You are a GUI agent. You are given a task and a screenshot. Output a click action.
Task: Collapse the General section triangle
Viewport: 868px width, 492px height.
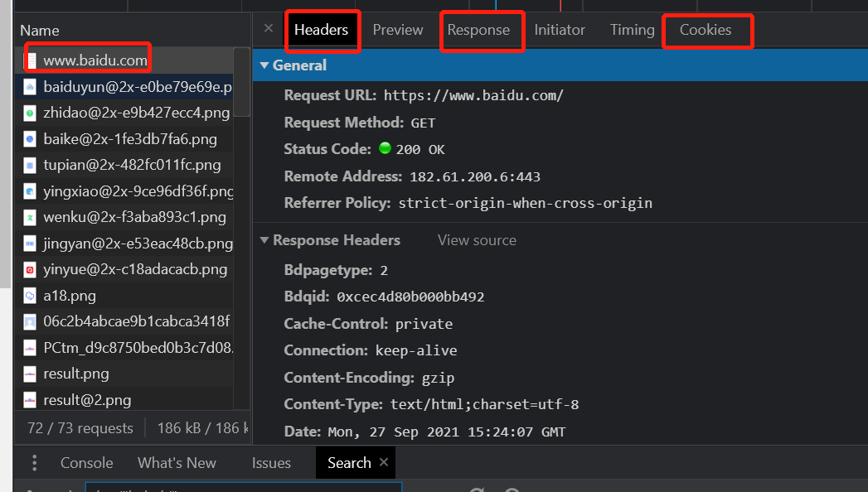click(x=264, y=65)
